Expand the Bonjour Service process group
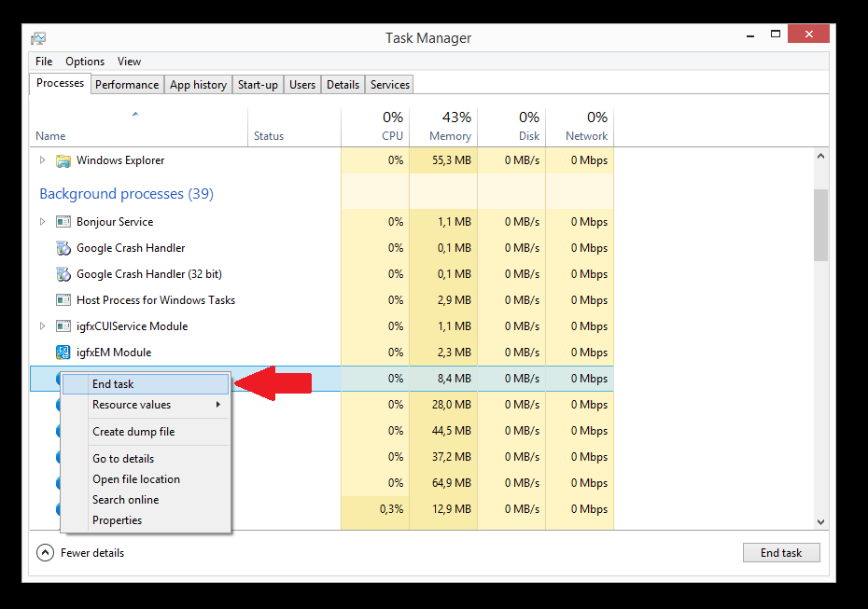Image resolution: width=868 pixels, height=609 pixels. coord(42,222)
